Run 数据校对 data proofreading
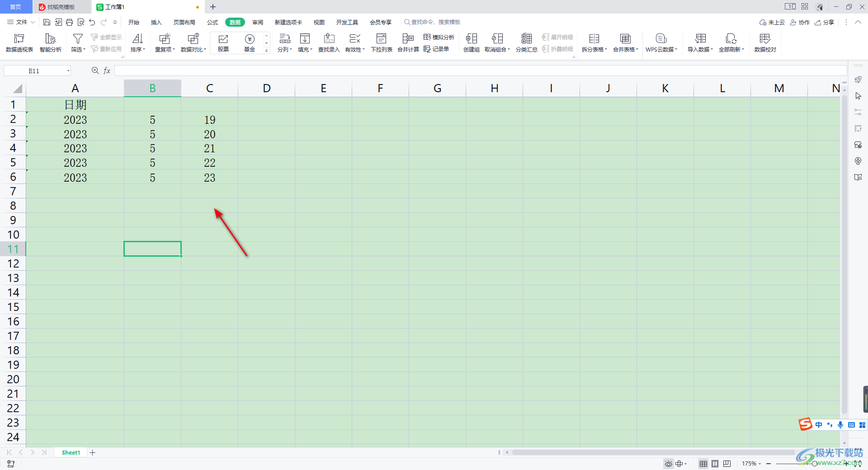Screen dimensions: 868x470 coord(765,43)
